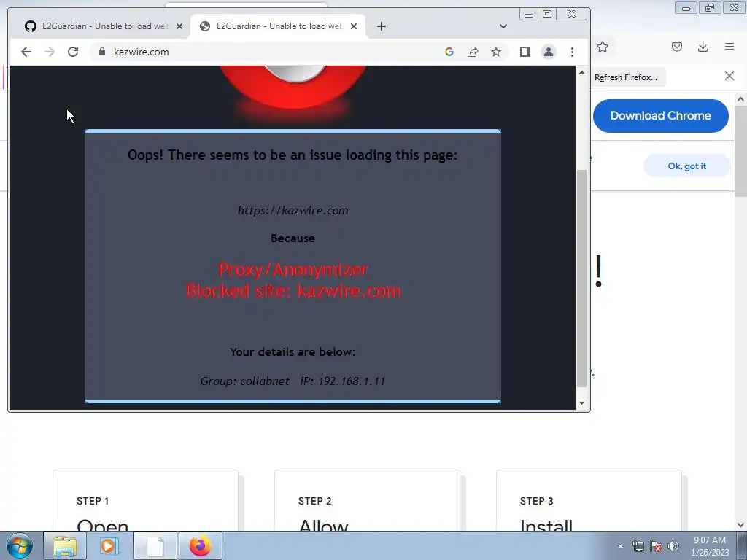747x560 pixels.
Task: Click Chrome's forward arrow
Action: (x=50, y=52)
